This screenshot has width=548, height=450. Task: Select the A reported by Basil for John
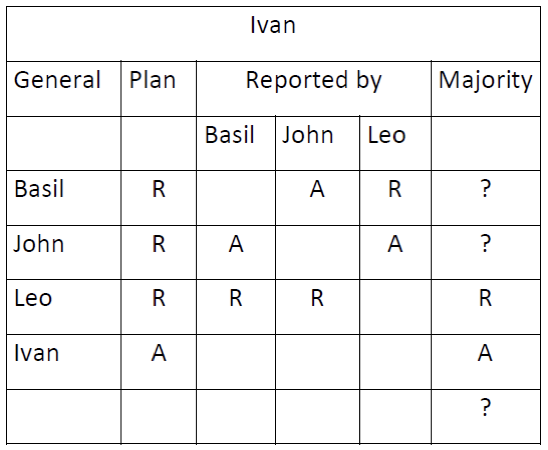(236, 244)
